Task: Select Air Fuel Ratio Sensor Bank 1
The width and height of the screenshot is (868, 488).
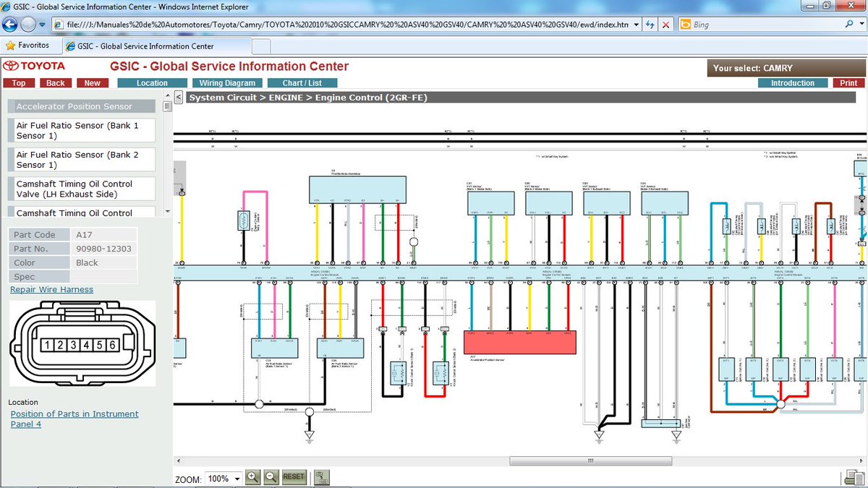Action: pyautogui.click(x=82, y=131)
